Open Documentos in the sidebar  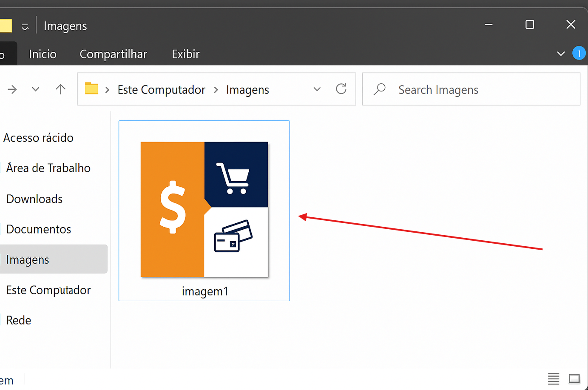tap(39, 229)
